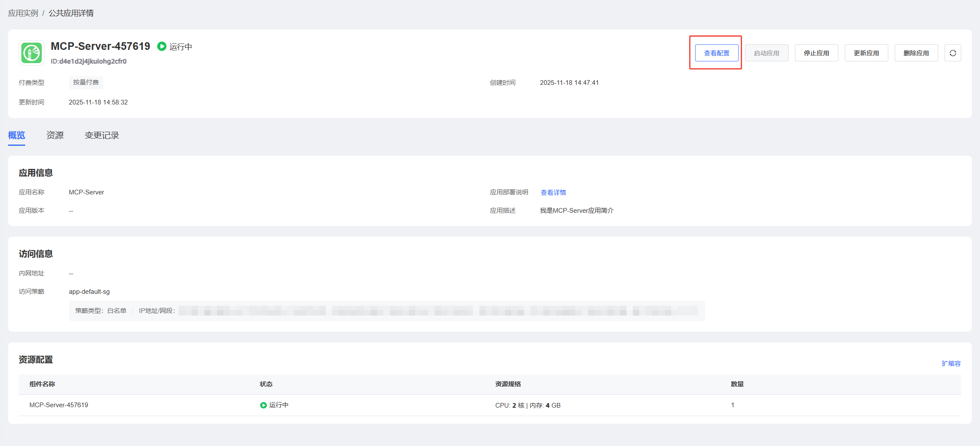Click the 扩缩容 scaling link
This screenshot has width=980, height=446.
951,364
